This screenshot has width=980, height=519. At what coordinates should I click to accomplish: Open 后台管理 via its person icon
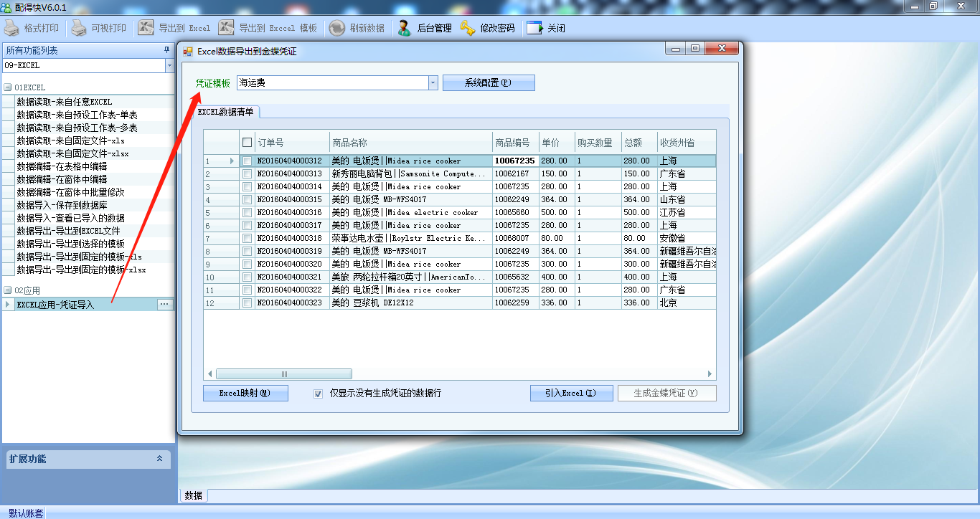pos(405,28)
